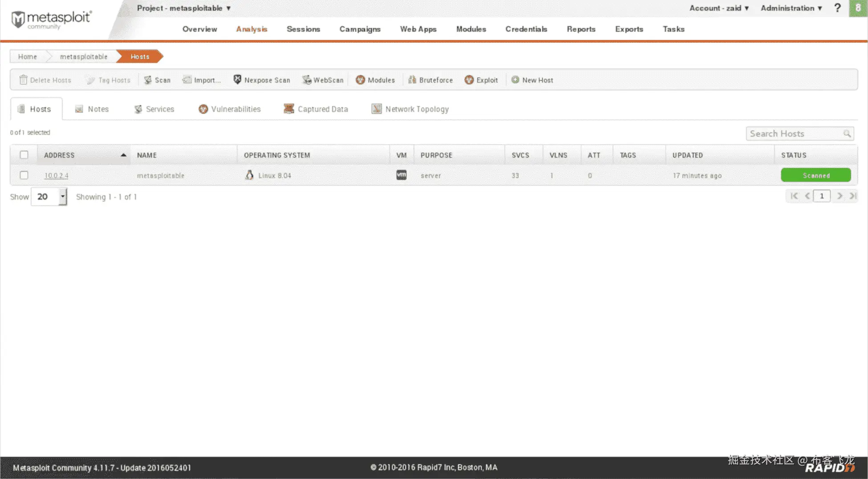Go to previous page of results
Viewport: 868px width, 479px height.
(x=807, y=196)
